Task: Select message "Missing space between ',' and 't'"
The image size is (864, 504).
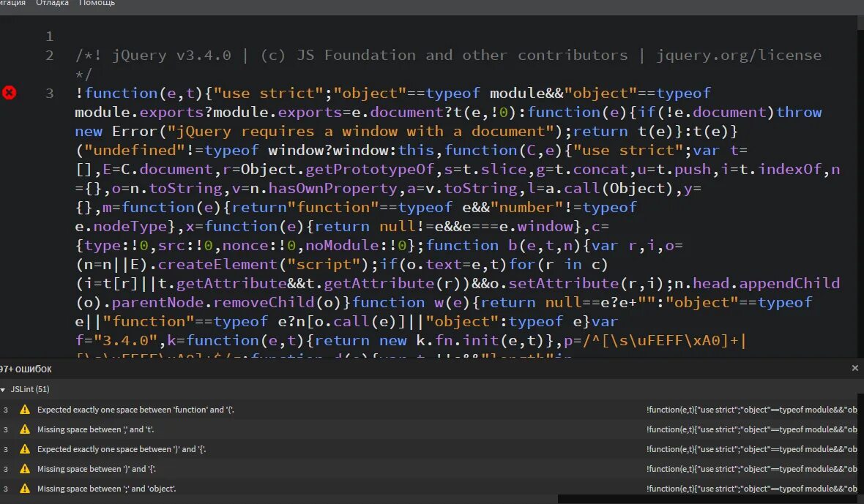Action: coord(95,429)
